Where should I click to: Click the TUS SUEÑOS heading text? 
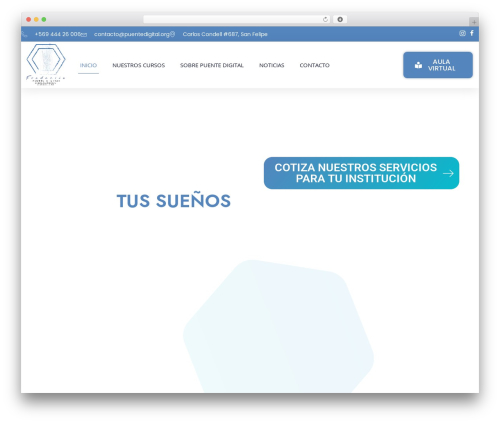[174, 201]
